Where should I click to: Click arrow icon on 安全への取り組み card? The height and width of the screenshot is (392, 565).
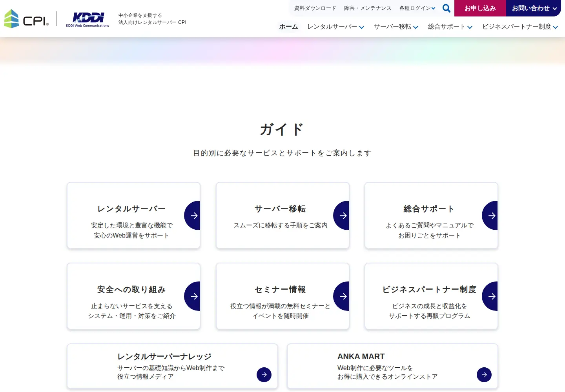(x=192, y=296)
